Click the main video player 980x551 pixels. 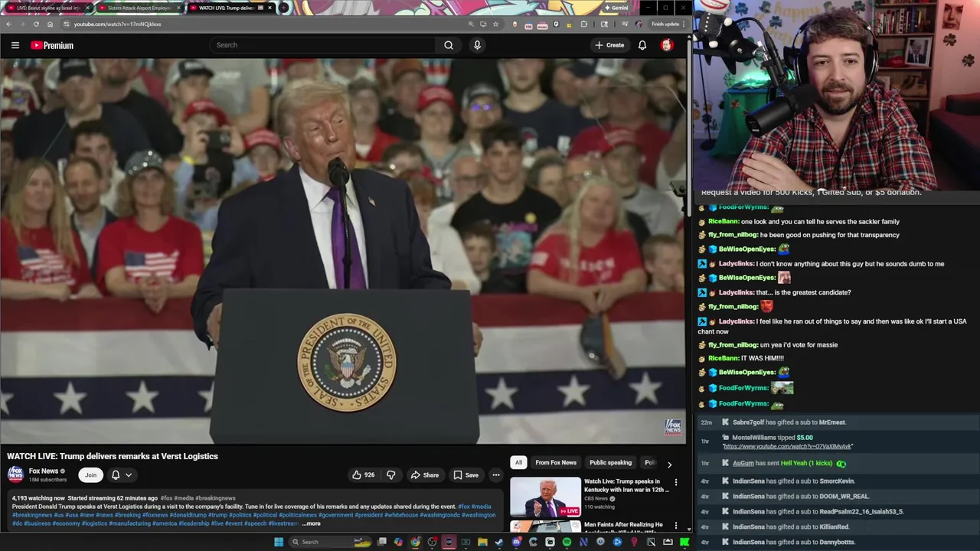pyautogui.click(x=343, y=251)
